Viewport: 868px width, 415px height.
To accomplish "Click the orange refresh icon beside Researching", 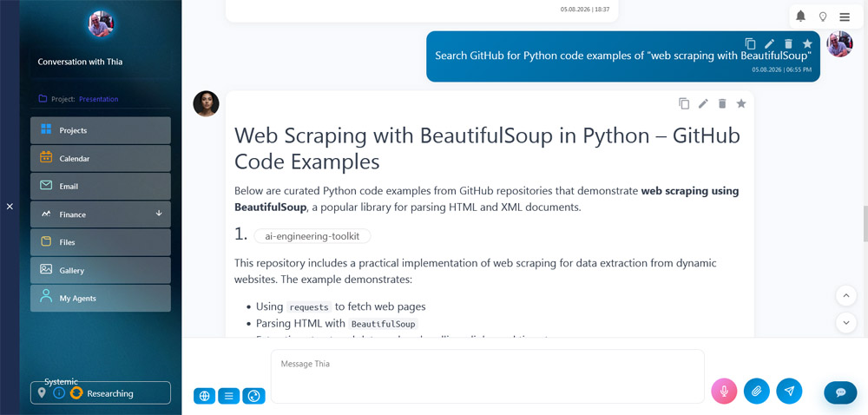I will [x=76, y=393].
